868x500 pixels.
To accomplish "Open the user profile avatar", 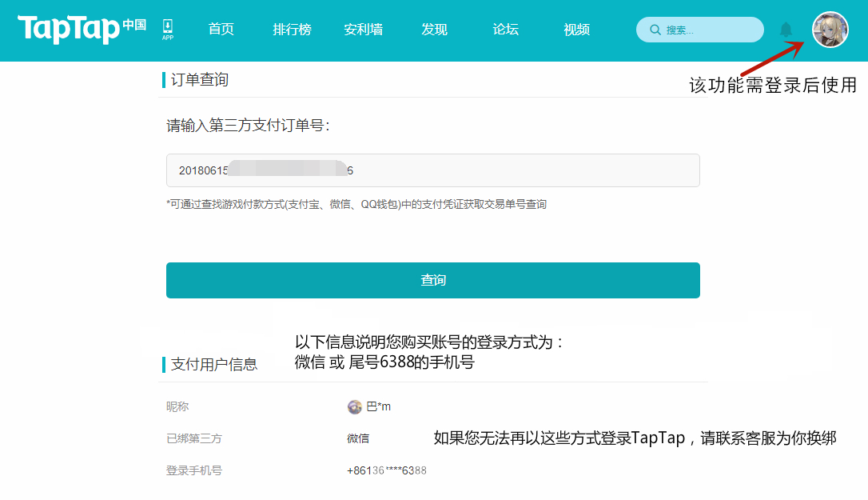I will tap(830, 30).
